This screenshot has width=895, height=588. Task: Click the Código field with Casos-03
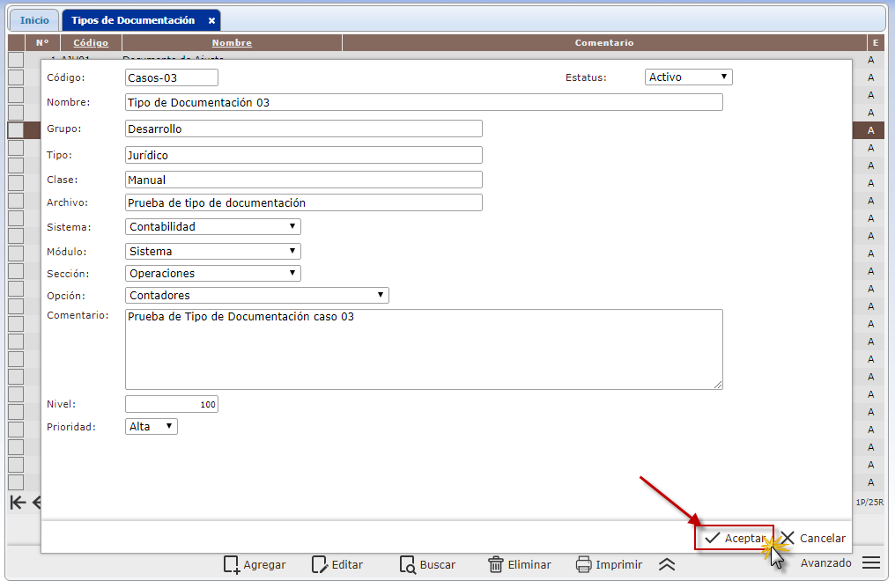tap(171, 77)
